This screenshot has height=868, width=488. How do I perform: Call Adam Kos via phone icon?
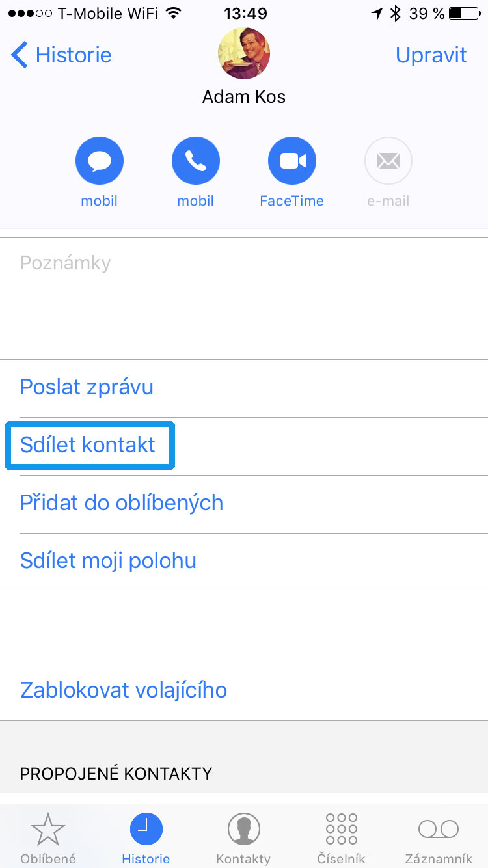coord(196,161)
